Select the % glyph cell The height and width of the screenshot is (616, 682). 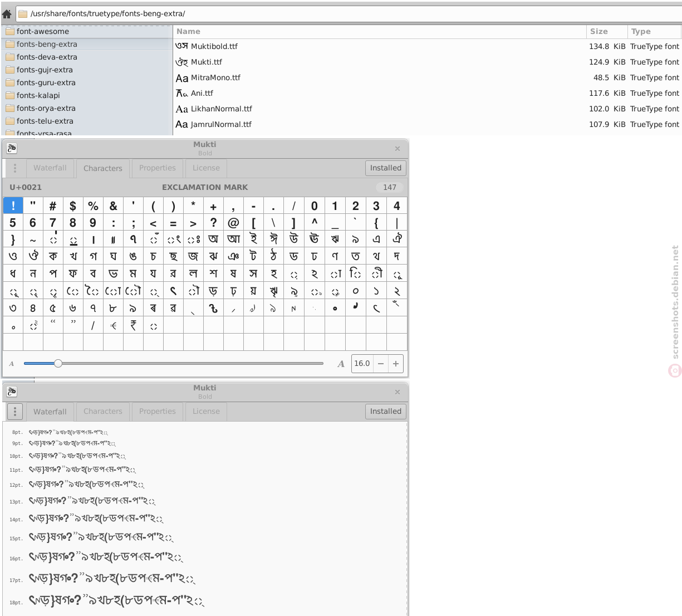coord(93,206)
